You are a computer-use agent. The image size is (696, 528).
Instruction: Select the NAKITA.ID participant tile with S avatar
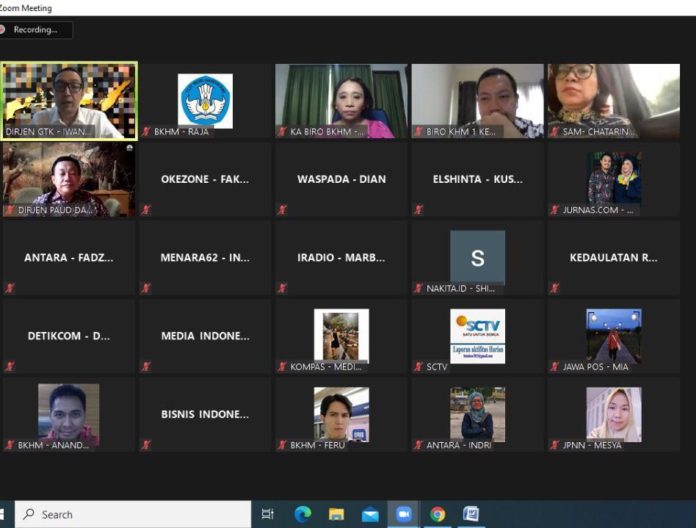click(478, 258)
